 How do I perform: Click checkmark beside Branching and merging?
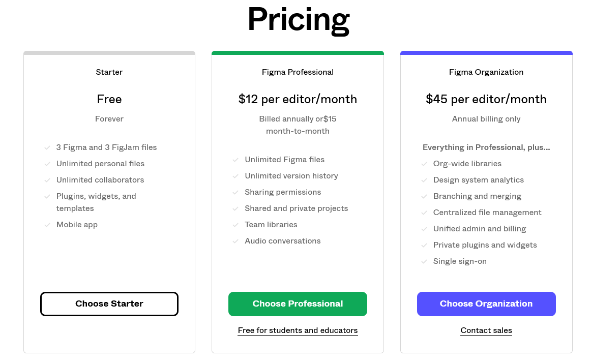tap(424, 196)
